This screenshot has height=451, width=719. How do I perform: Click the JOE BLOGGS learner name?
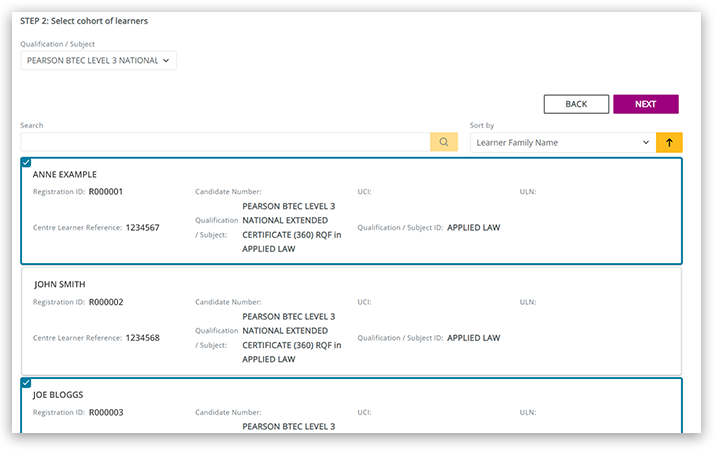pyautogui.click(x=60, y=394)
